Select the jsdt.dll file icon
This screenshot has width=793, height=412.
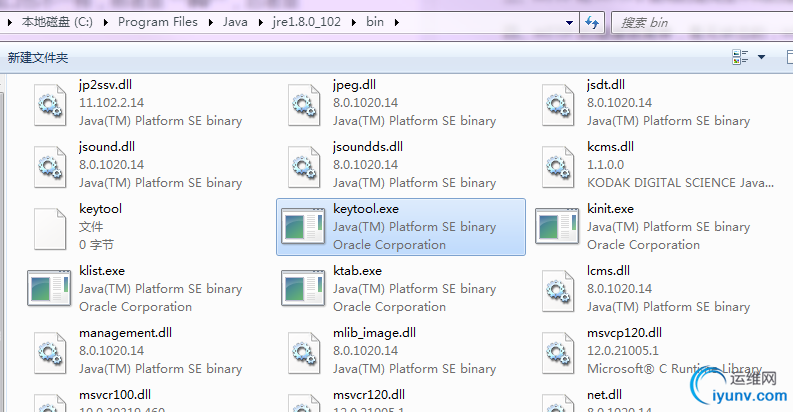click(x=558, y=105)
